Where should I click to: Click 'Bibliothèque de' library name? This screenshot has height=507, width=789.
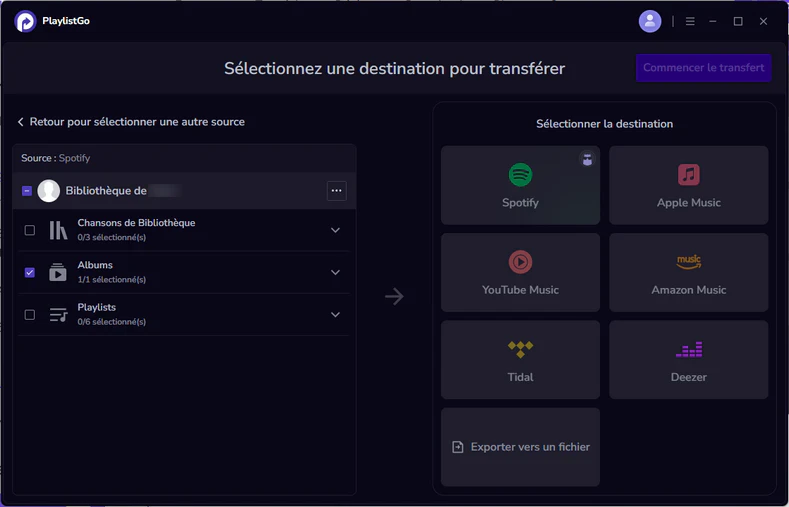[106, 191]
